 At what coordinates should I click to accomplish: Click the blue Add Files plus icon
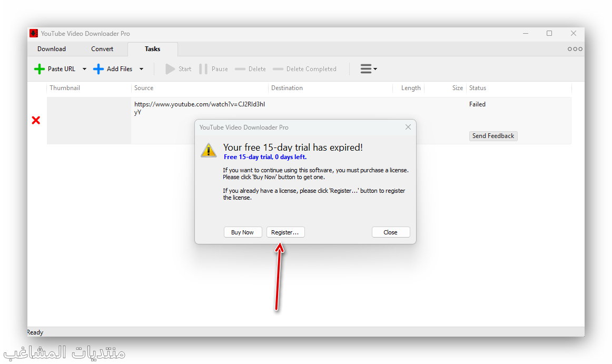pyautogui.click(x=98, y=69)
